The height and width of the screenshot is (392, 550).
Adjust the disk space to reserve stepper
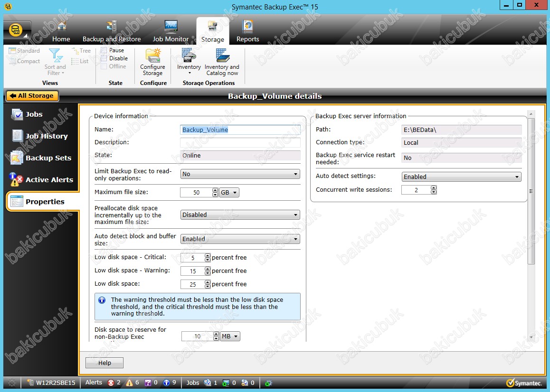coord(216,336)
